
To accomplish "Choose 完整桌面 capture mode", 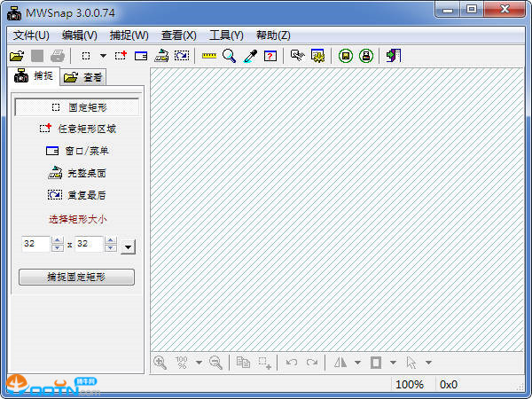I will pos(77,173).
